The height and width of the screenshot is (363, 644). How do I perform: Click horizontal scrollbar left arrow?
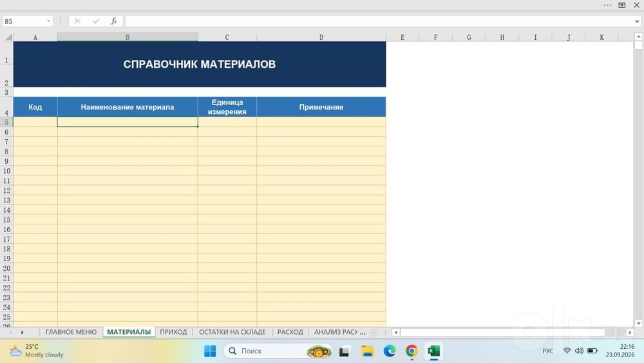[396, 332]
